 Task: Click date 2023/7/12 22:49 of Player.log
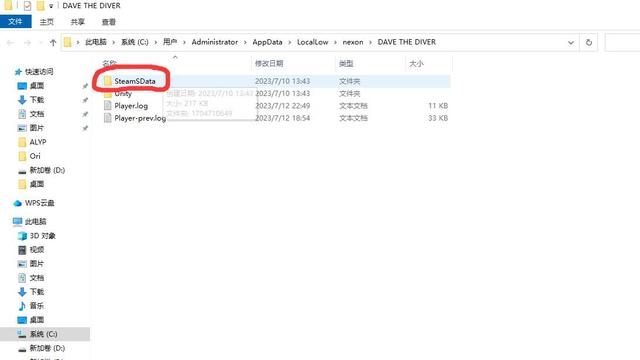click(282, 106)
